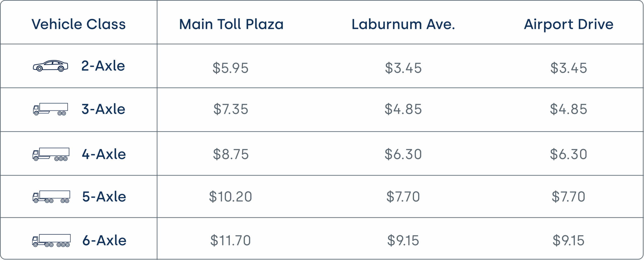Select the 5-Axle row label
Screen dimensions: 644x260
click(x=104, y=197)
